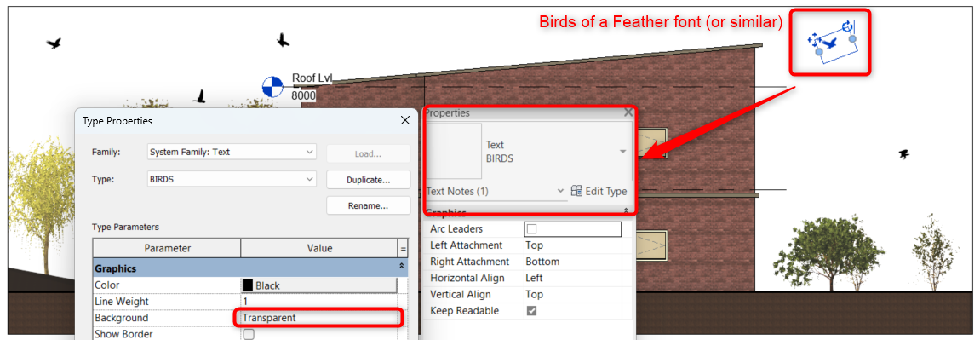
Task: Click the Parameter column header
Action: (167, 248)
